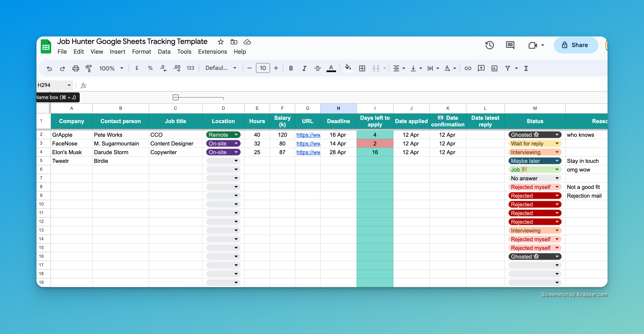Click the insert chart icon
This screenshot has width=644, height=334.
pos(494,68)
